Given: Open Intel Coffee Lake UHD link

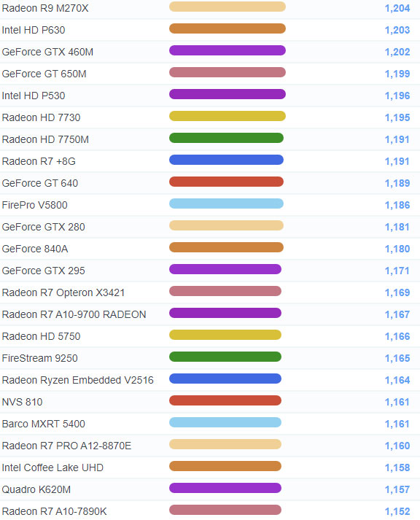Looking at the screenshot, I should pos(52,468).
